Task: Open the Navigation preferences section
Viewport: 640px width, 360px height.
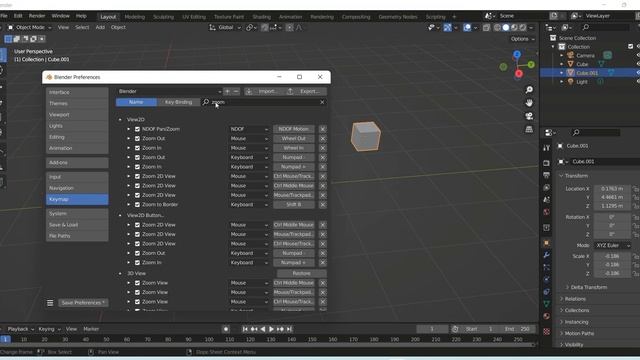Action: coord(77,188)
